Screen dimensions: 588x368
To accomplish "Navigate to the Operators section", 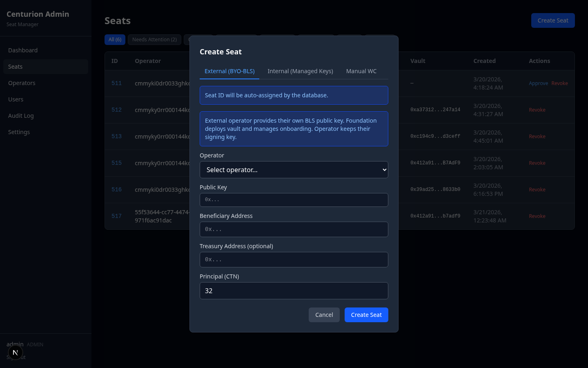I will point(22,83).
